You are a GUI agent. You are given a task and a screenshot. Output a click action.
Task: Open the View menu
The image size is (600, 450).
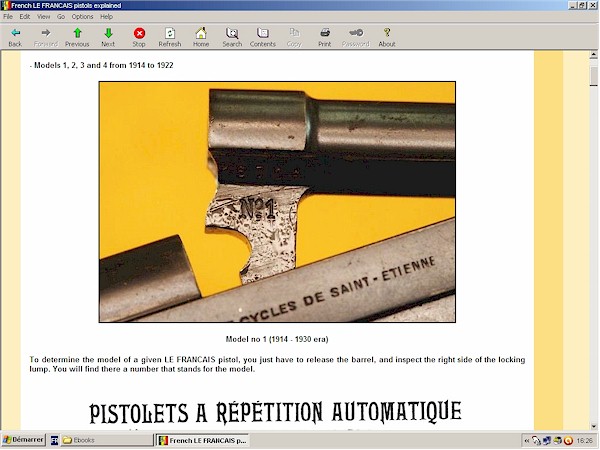44,16
